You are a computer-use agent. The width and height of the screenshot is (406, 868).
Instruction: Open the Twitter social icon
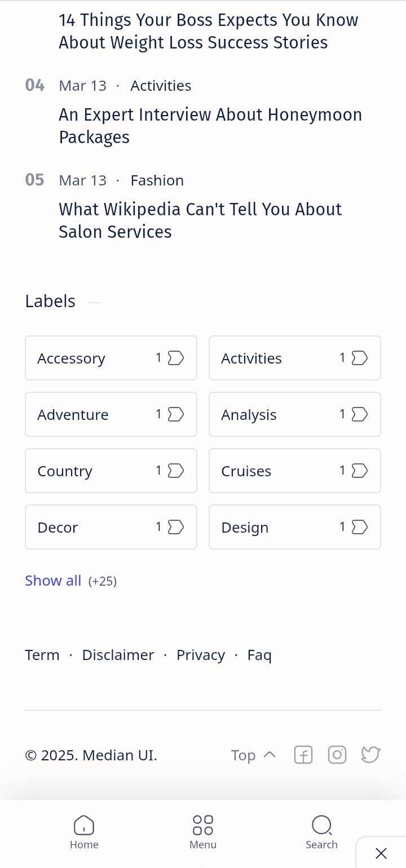click(370, 755)
